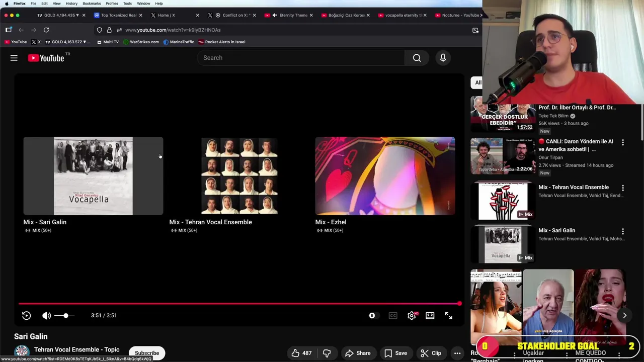Open options for CANLI: Daron Yöndem video

click(623, 142)
